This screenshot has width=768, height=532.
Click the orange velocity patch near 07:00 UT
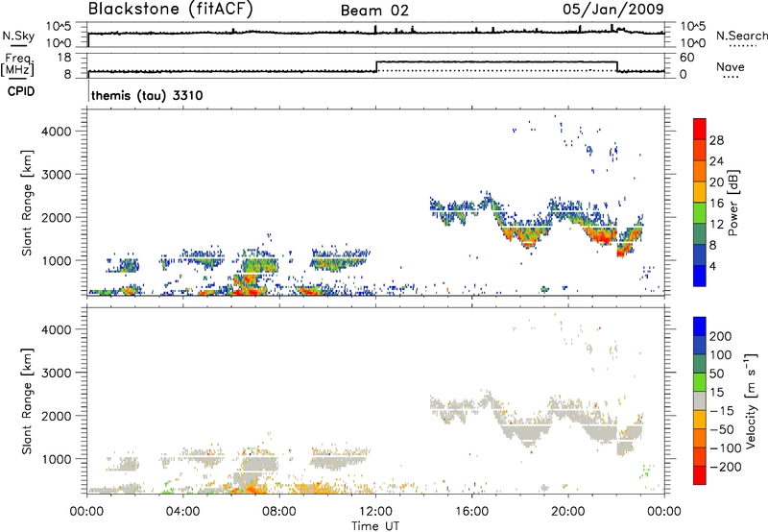click(x=252, y=488)
